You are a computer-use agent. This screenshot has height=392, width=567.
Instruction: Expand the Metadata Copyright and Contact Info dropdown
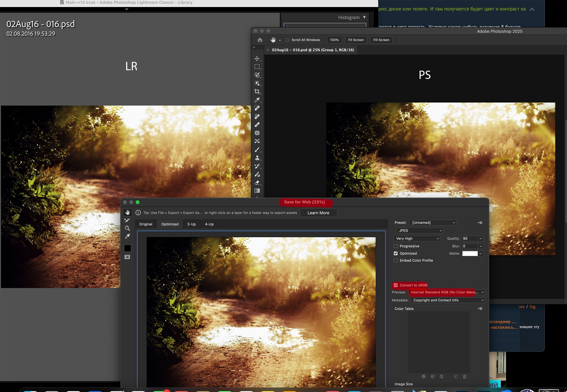(448, 300)
